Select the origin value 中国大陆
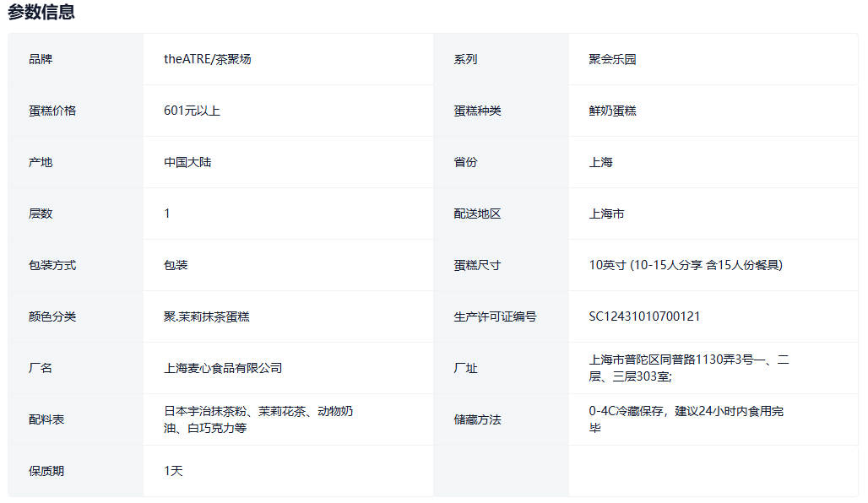868x503 pixels. coord(187,162)
